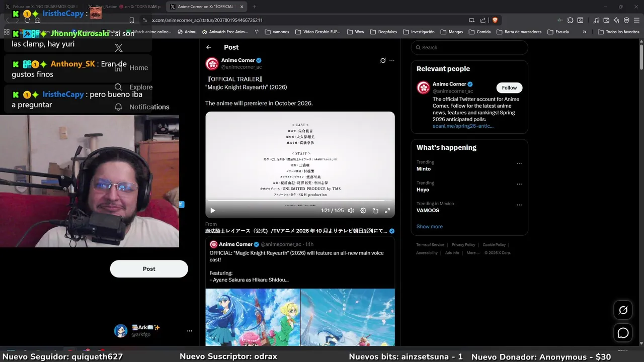Open the Mangas bookmark folder
This screenshot has height=362, width=644.
(452, 32)
